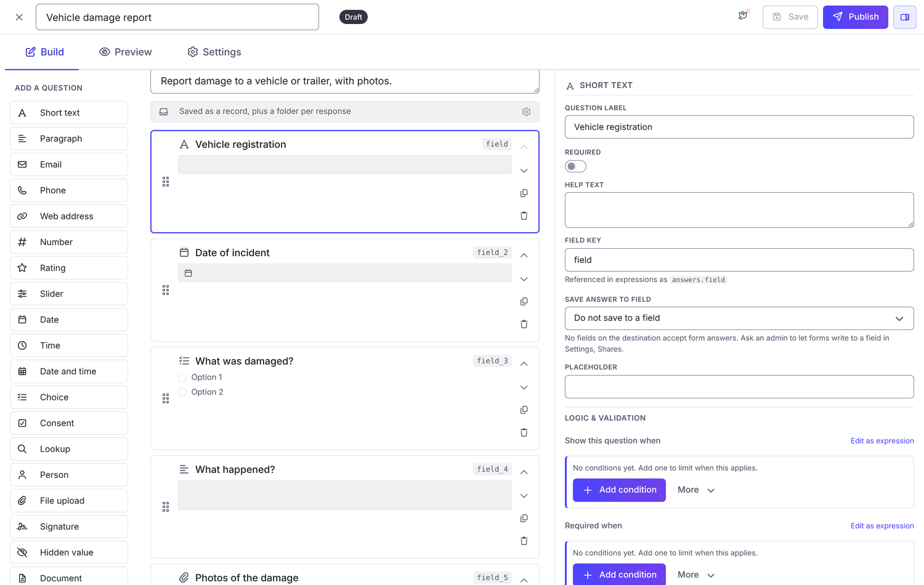
Task: Duplicate the Vehicle registration question
Action: click(524, 193)
